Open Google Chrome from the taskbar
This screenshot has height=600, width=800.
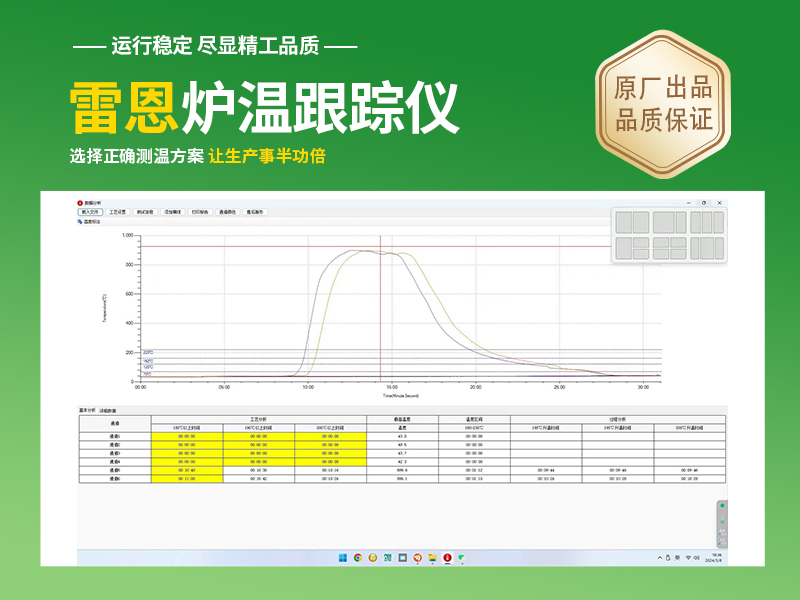click(358, 557)
